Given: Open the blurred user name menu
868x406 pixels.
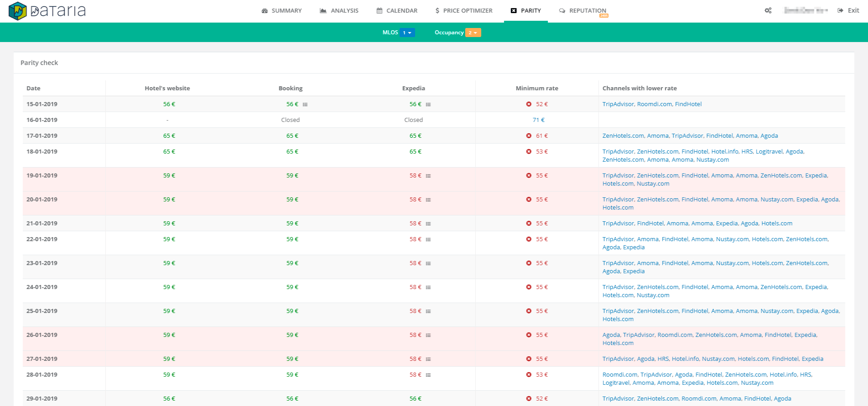Looking at the screenshot, I should click(806, 10).
